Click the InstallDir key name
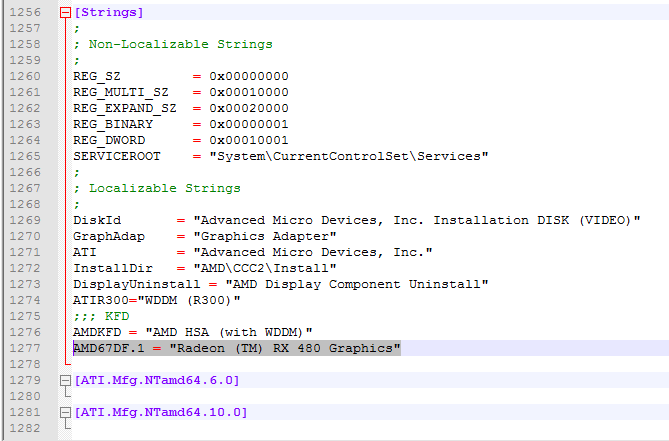 point(113,268)
